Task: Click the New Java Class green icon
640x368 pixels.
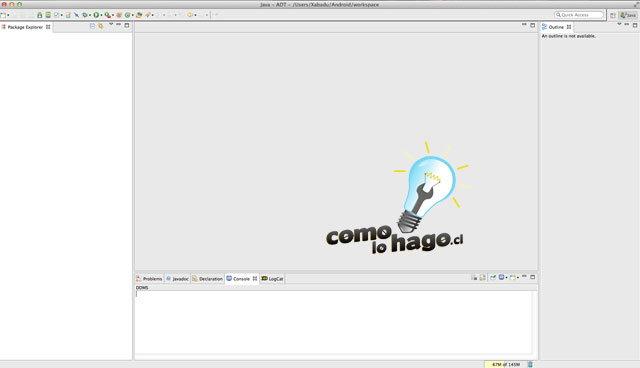Action: [127, 15]
